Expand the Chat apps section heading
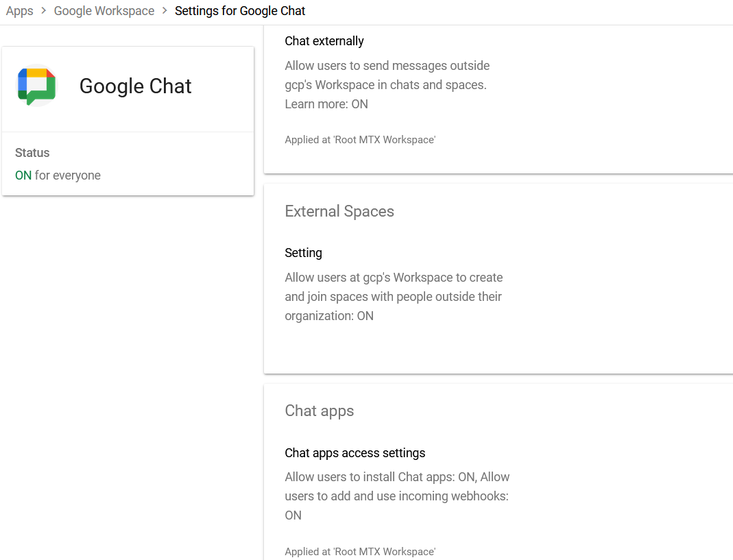 click(320, 411)
